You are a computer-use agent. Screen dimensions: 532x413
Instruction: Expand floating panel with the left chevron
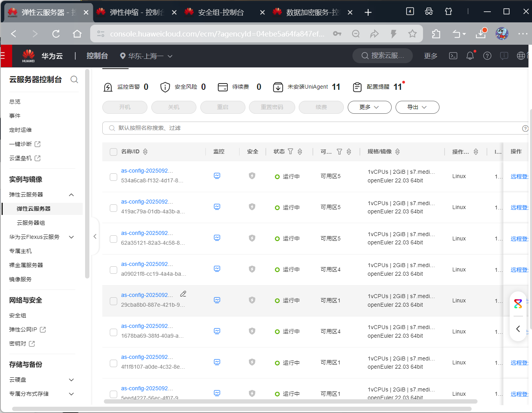(518, 329)
